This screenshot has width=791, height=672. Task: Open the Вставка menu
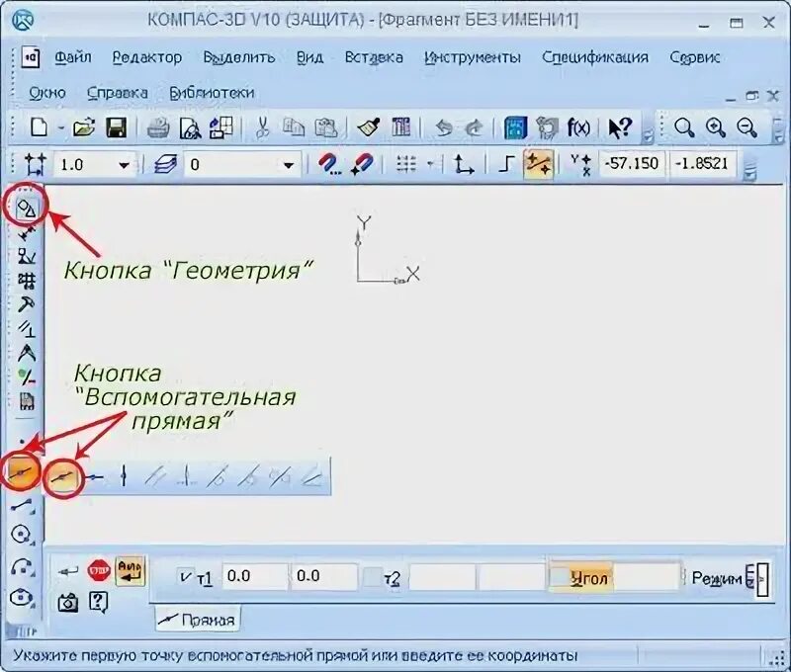pyautogui.click(x=374, y=57)
